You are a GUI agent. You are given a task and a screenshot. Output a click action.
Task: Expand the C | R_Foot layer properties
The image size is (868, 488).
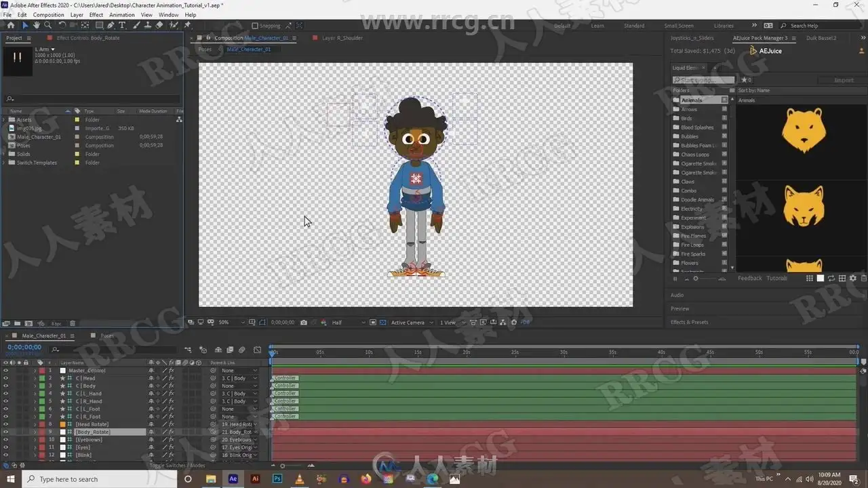coord(35,417)
